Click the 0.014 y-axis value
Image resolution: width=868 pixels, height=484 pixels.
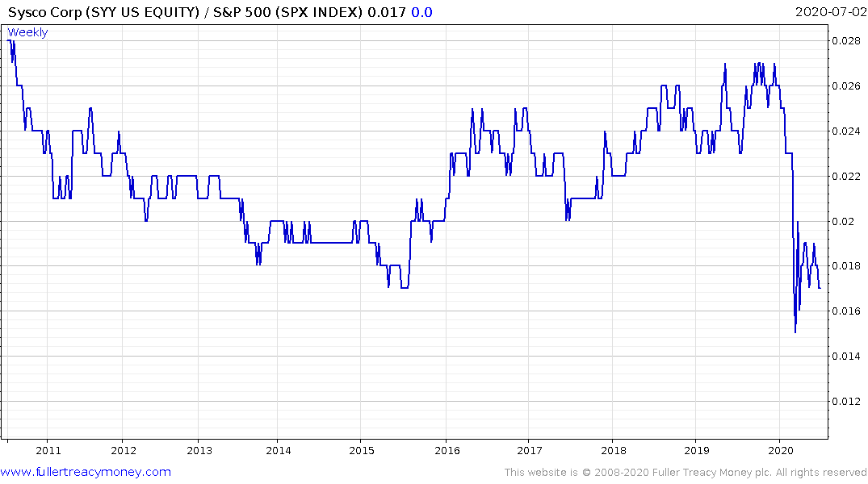point(846,357)
